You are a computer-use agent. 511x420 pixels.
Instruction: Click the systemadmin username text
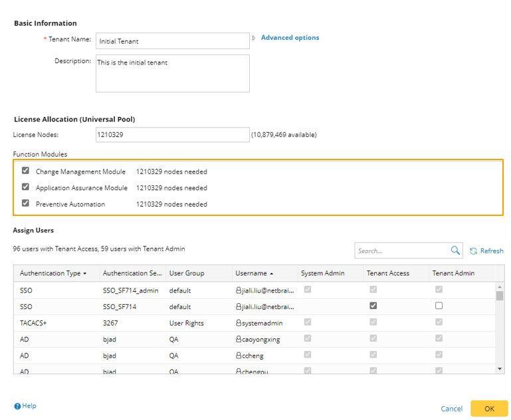point(262,323)
